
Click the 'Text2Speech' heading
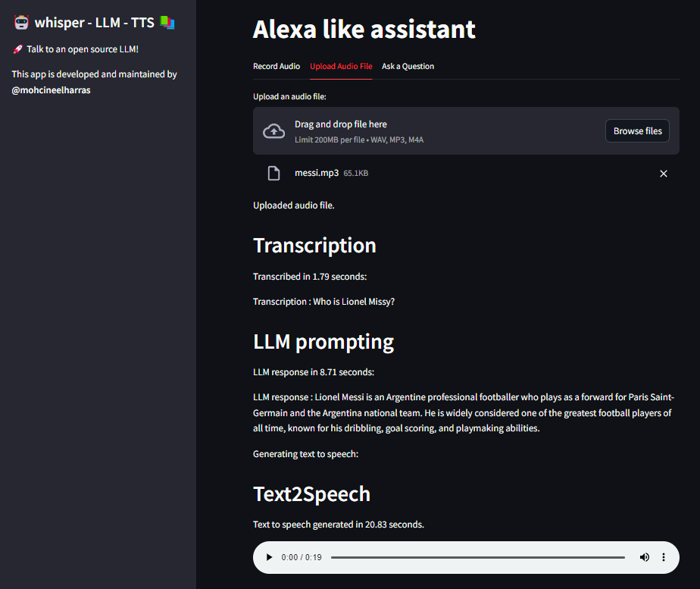[x=311, y=494]
